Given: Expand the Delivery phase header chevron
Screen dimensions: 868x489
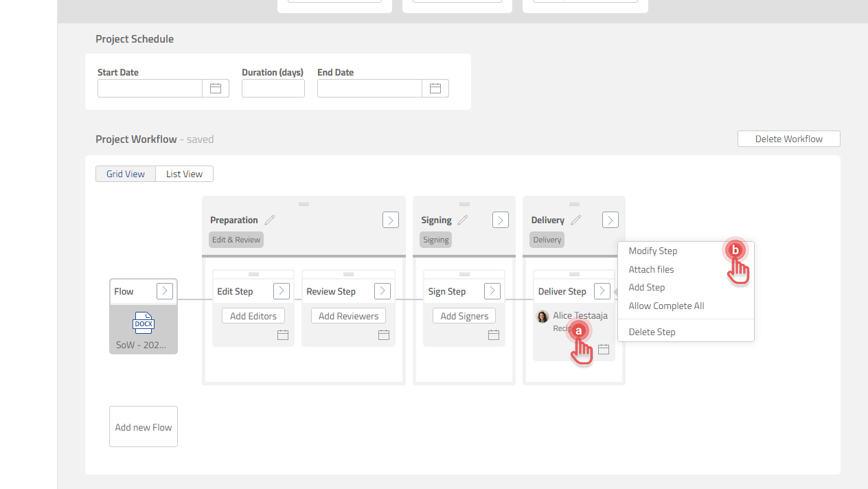Looking at the screenshot, I should [610, 220].
